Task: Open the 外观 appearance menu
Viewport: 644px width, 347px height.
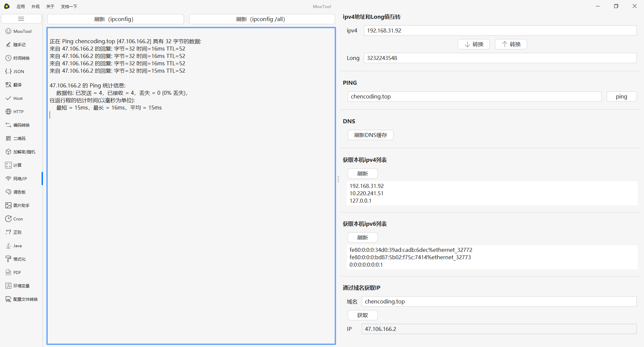Action: 36,6
